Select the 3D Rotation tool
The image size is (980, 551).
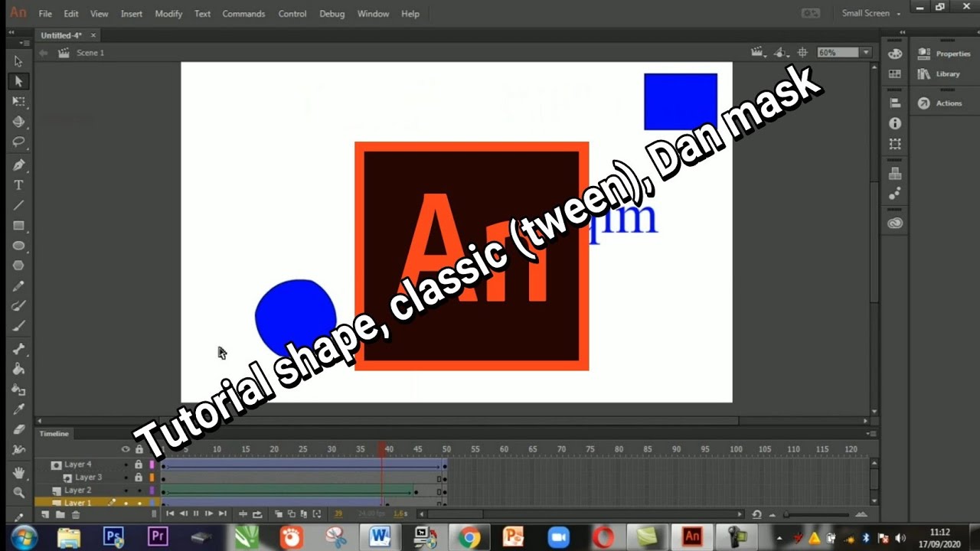(18, 122)
